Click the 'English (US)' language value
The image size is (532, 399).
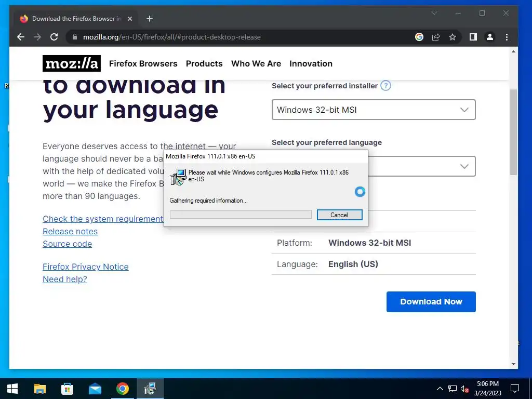click(x=353, y=264)
